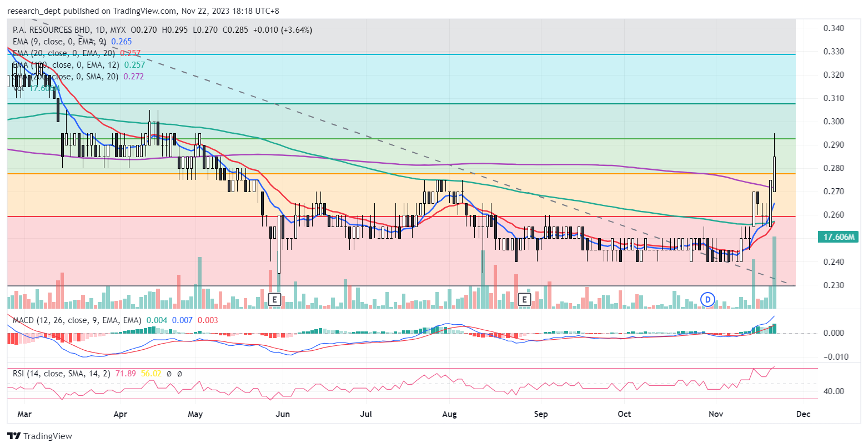Click the Nov label on time axis
868x448 pixels.
point(715,414)
